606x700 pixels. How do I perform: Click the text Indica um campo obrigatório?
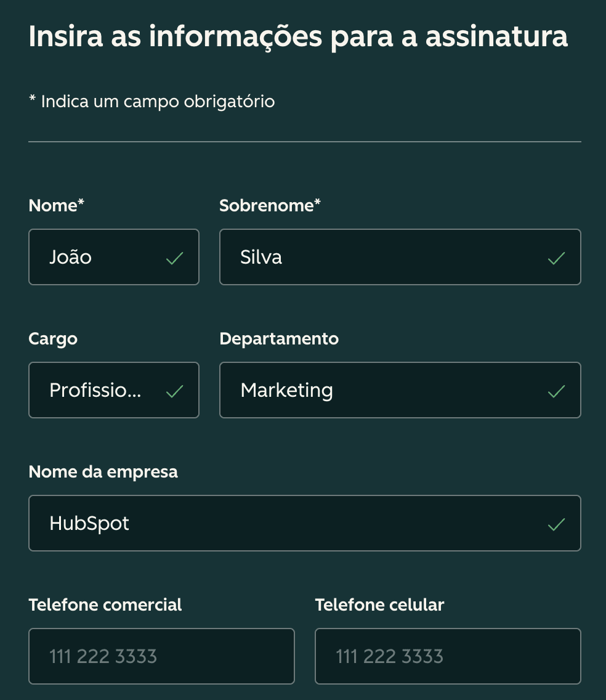click(151, 101)
